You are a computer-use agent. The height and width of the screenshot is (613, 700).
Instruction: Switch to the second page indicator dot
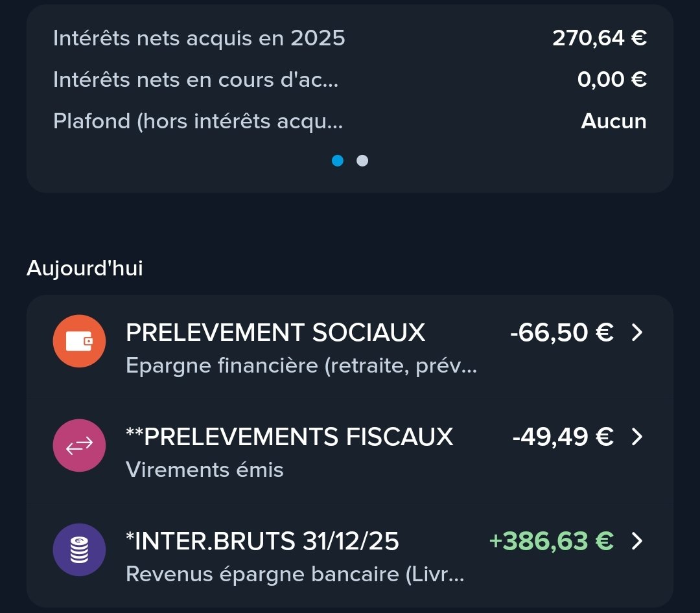(362, 161)
